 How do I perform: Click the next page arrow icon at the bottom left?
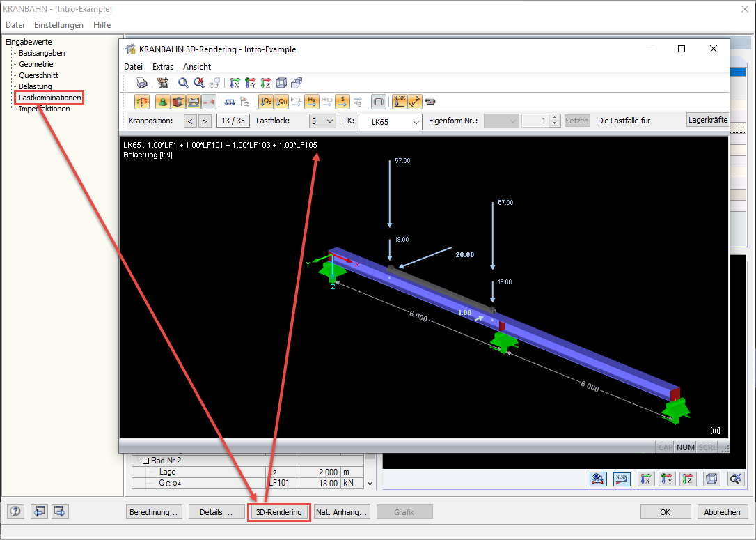(x=60, y=511)
